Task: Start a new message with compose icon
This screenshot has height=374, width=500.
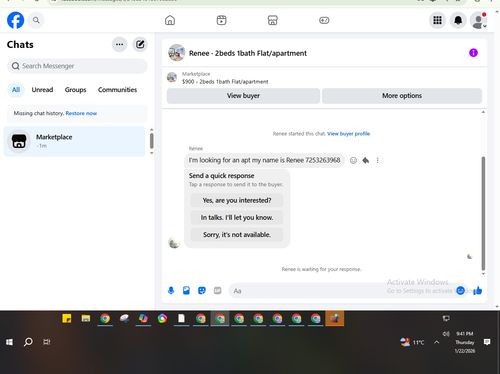Action: pos(140,44)
